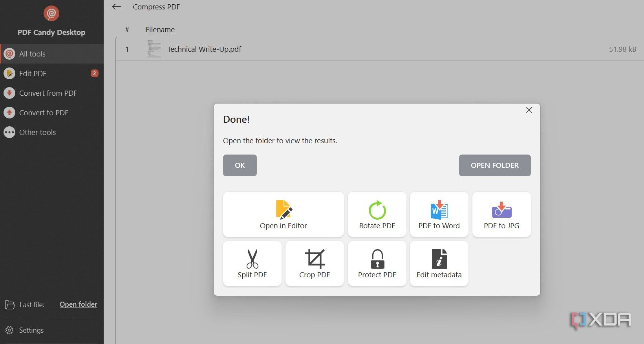
Task: Click the Technical Write-Up.pdf thumbnail preview
Action: pyautogui.click(x=154, y=49)
